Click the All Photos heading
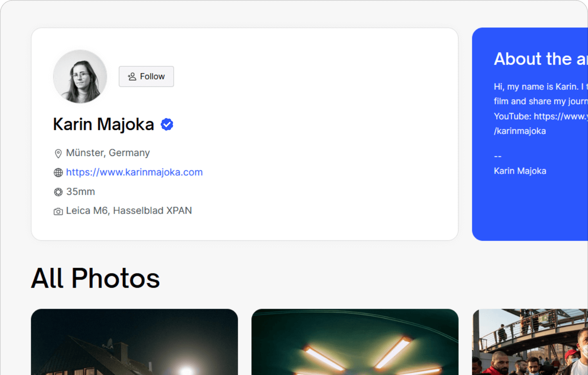 click(95, 278)
